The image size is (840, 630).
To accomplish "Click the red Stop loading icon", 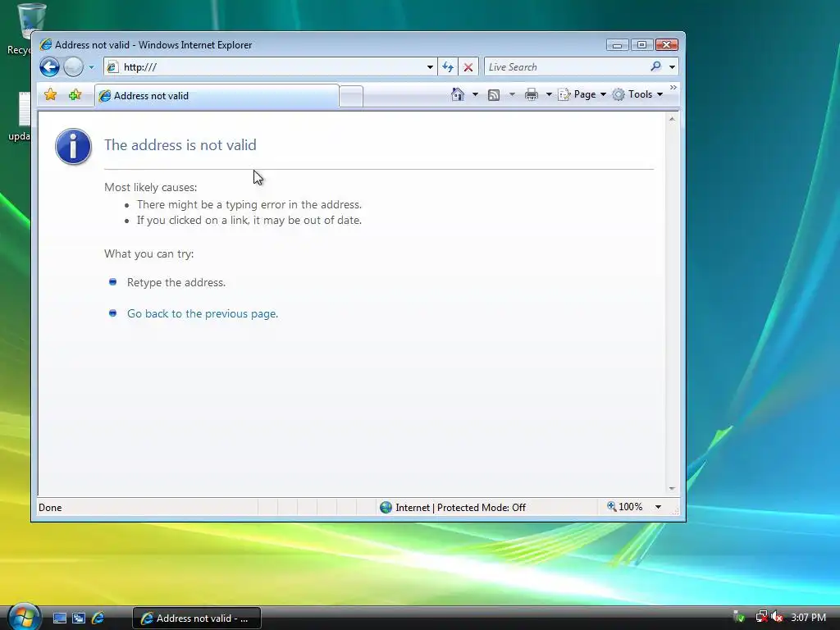I will [468, 67].
